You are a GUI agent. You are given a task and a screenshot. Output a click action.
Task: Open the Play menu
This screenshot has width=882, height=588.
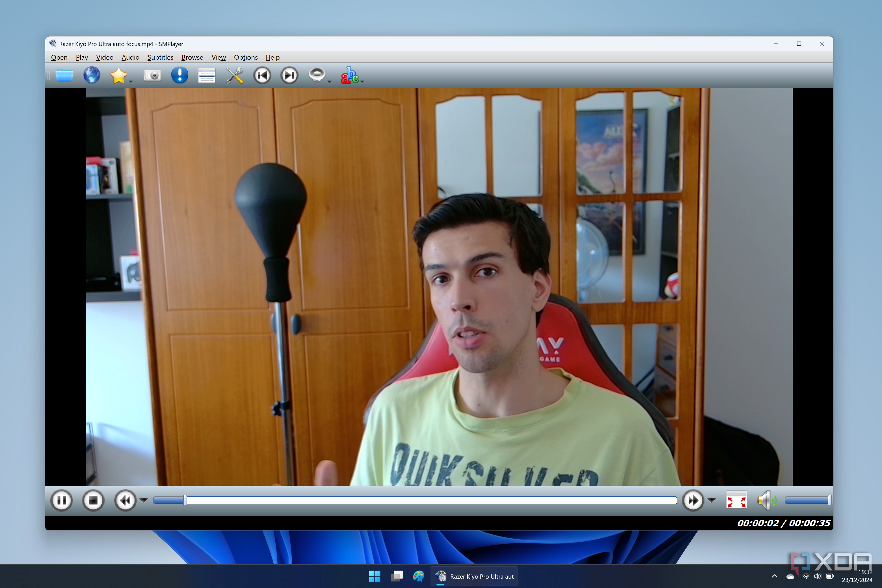(x=82, y=57)
